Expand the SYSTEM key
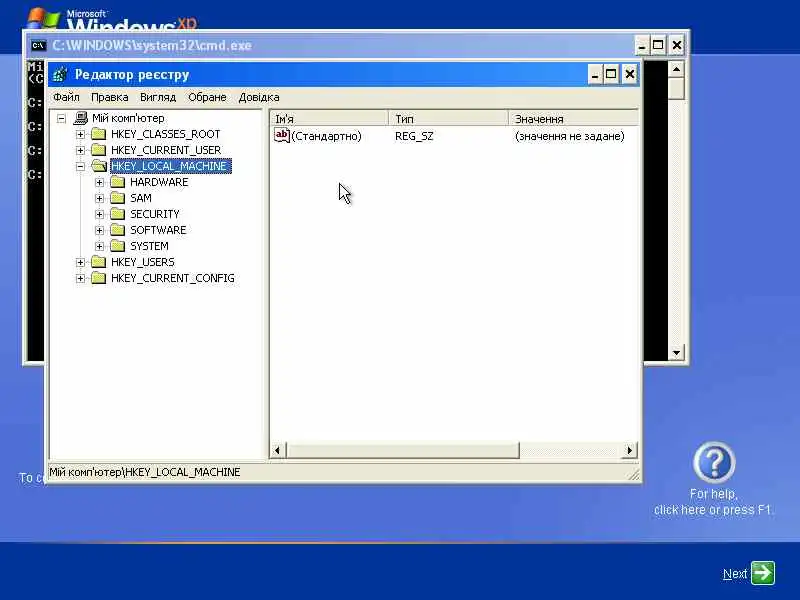 click(x=99, y=246)
